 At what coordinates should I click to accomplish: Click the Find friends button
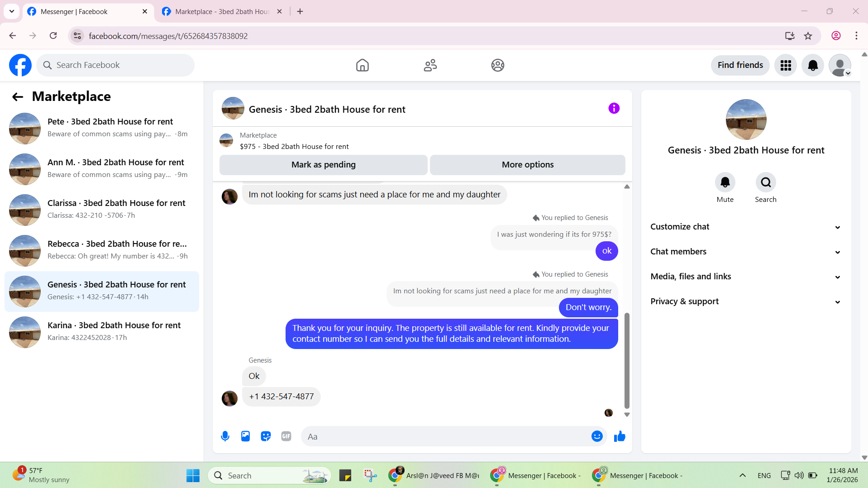(740, 65)
